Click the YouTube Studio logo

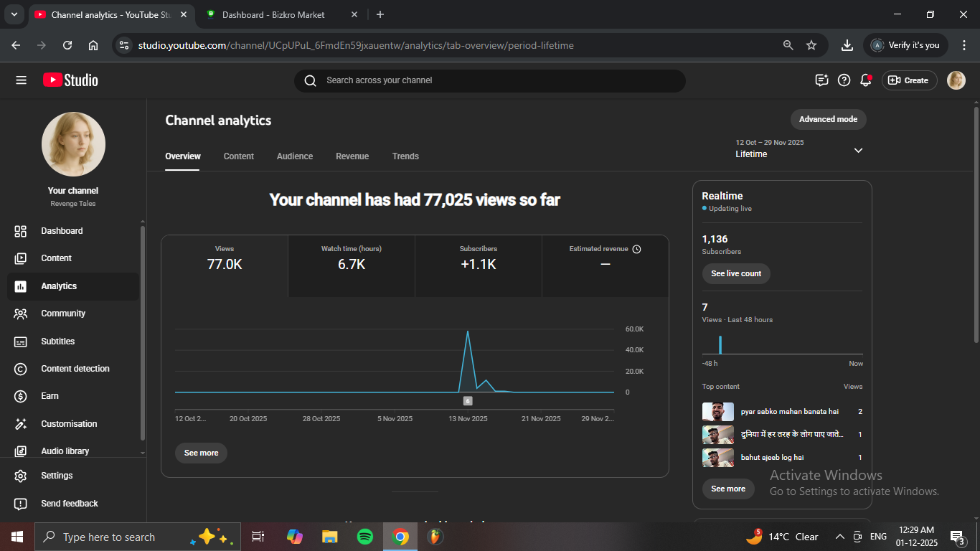[70, 80]
